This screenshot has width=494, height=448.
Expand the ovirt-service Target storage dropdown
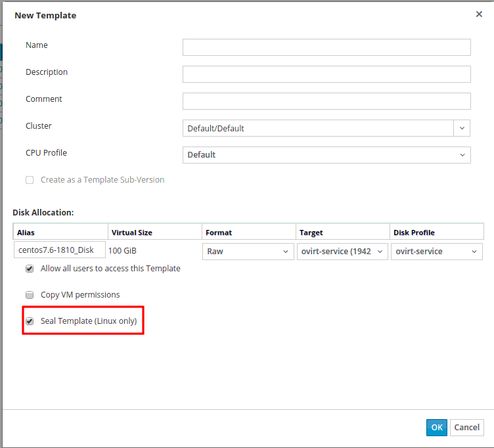(342, 252)
